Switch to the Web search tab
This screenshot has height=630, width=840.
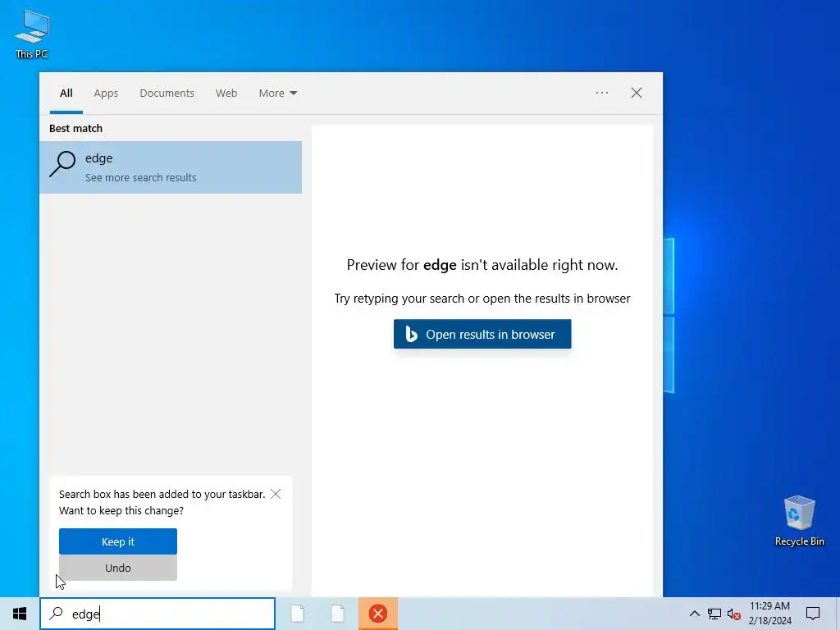(x=226, y=94)
